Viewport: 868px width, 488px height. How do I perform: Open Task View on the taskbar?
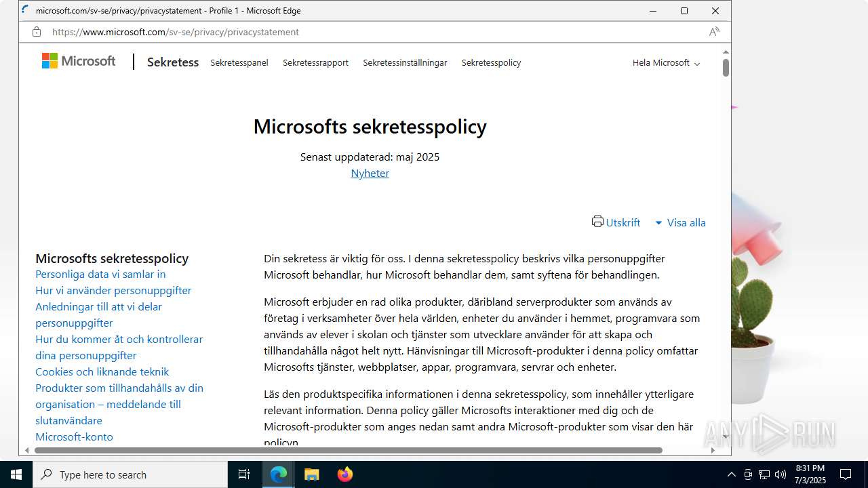point(244,474)
